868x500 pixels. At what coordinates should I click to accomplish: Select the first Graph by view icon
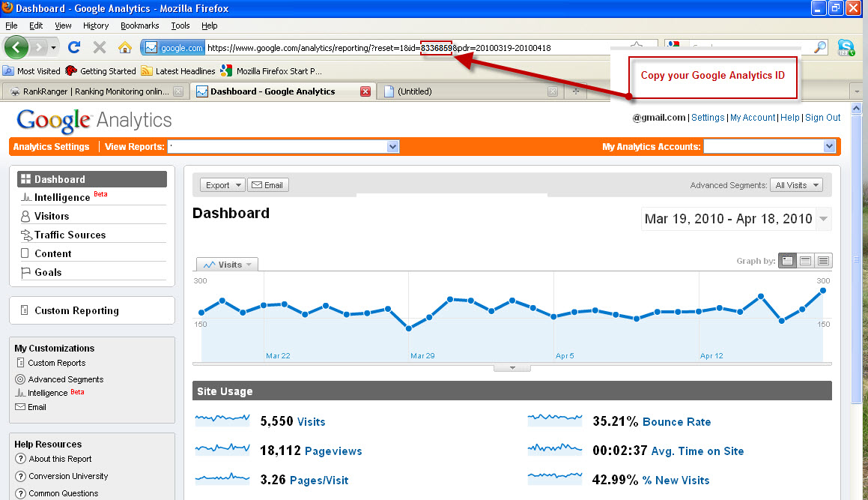point(787,261)
